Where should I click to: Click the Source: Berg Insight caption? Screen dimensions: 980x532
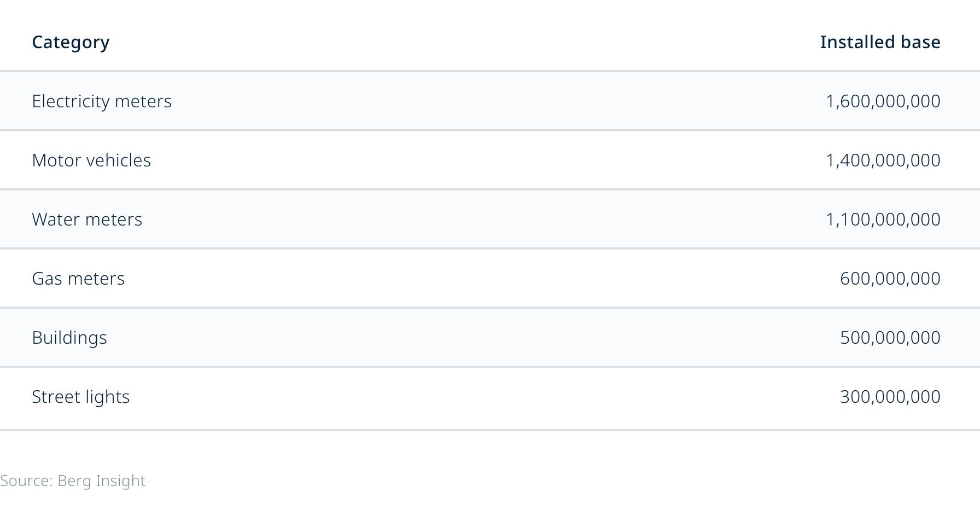click(x=73, y=481)
